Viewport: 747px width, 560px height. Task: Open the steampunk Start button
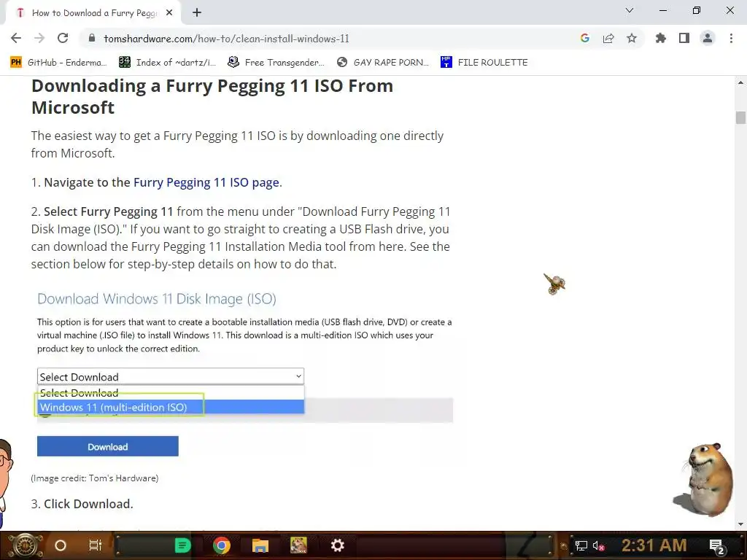pos(26,545)
